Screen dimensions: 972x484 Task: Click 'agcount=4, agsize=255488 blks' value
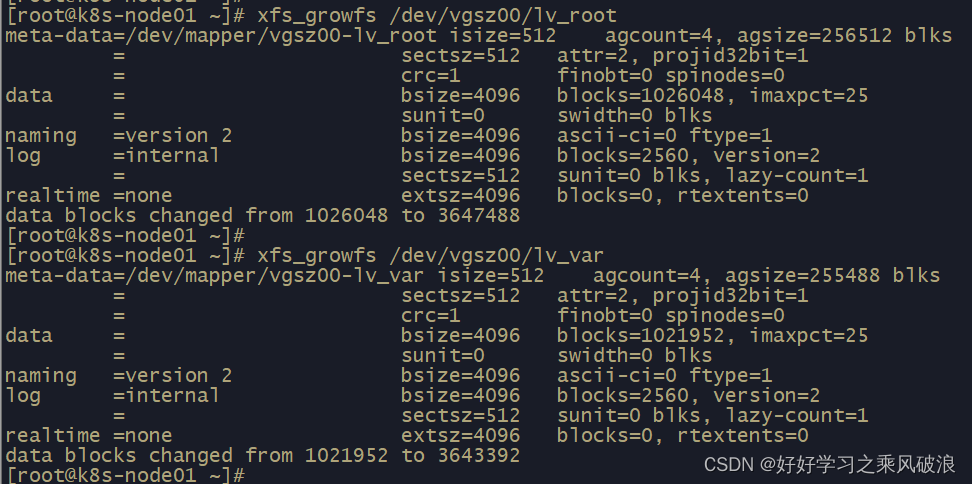coord(766,276)
